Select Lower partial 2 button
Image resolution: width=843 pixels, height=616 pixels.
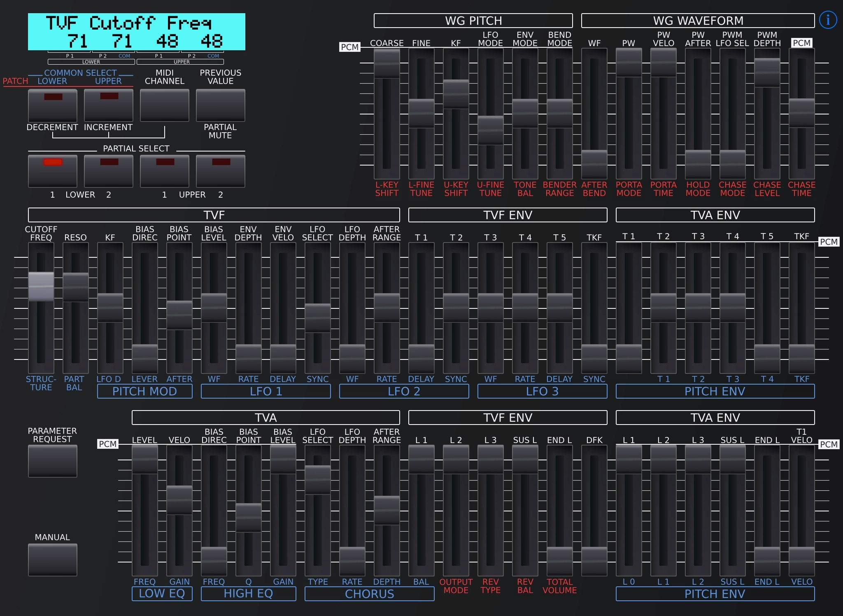[x=109, y=171]
